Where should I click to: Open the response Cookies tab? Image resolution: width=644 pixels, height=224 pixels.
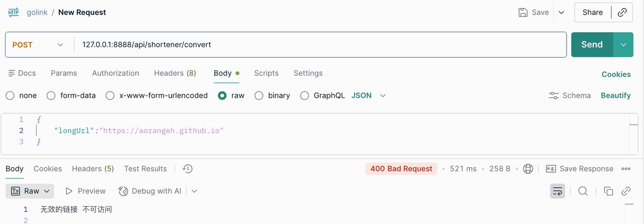pyautogui.click(x=48, y=169)
